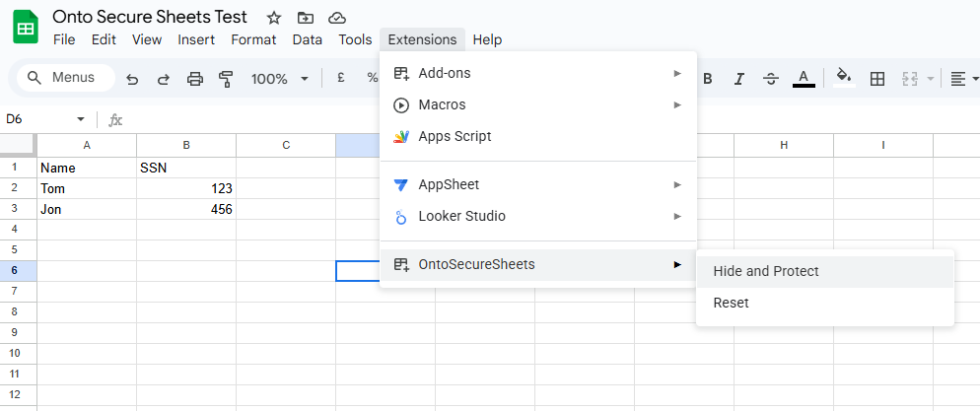This screenshot has height=411, width=980.
Task: Select cell containing Jon
Action: point(87,209)
